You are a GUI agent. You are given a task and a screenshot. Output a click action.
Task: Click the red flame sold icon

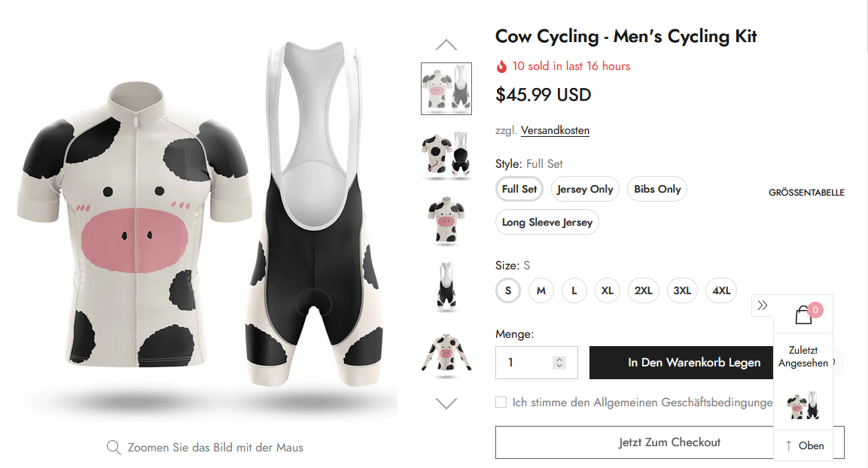click(501, 66)
